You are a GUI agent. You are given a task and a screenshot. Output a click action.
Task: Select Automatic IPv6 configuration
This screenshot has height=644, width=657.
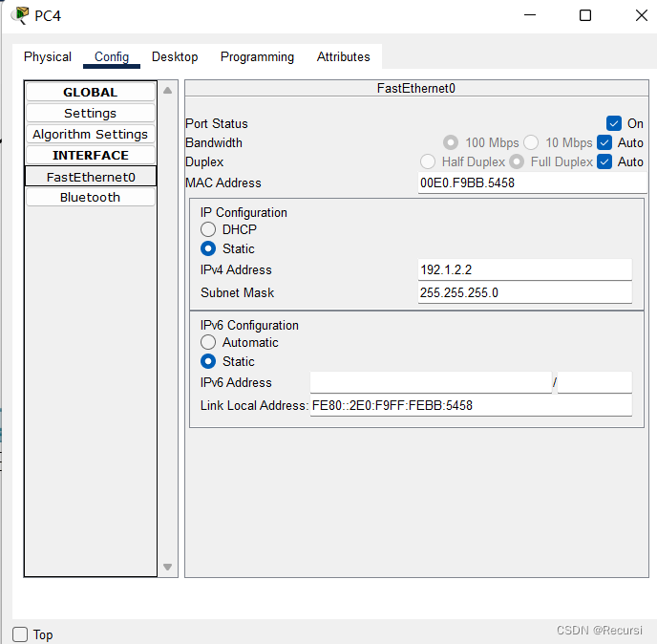[208, 342]
